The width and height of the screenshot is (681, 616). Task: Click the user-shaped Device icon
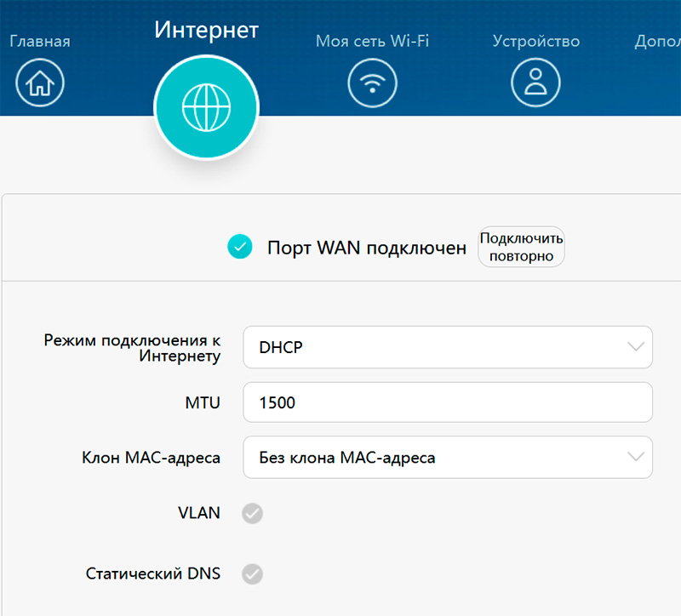coord(535,83)
